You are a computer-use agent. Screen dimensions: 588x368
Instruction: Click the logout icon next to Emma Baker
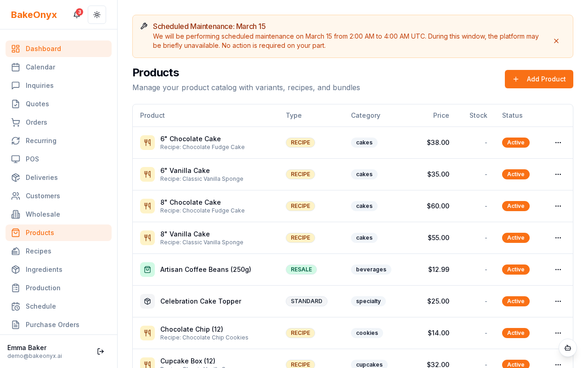(x=101, y=351)
